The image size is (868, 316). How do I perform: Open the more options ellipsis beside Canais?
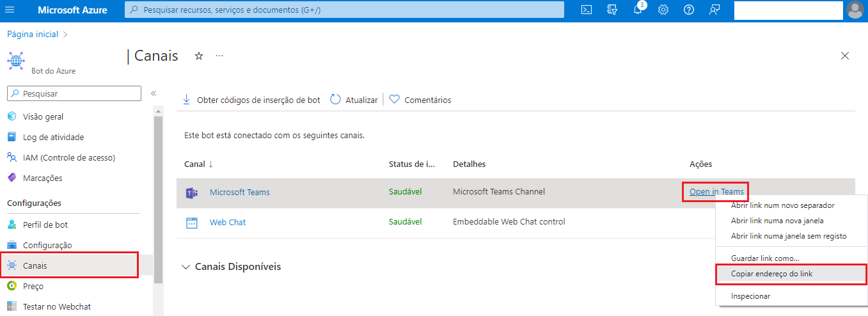coord(219,56)
